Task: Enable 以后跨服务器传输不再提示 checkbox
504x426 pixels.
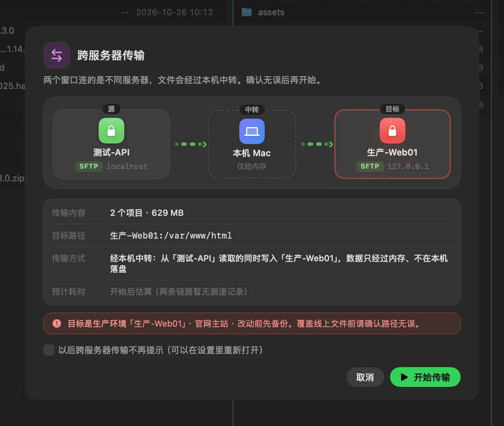Action: click(49, 350)
